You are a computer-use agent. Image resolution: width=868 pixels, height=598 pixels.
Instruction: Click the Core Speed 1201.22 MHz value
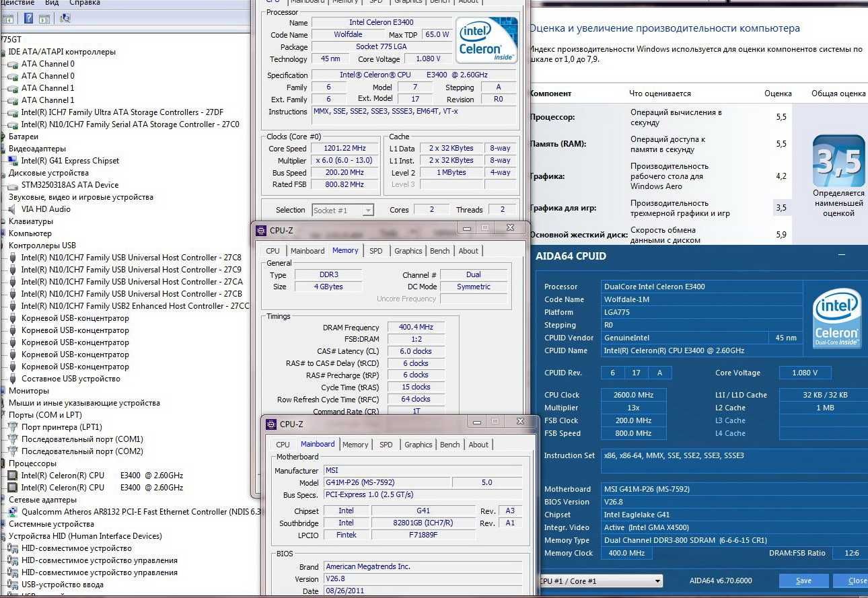(x=346, y=149)
